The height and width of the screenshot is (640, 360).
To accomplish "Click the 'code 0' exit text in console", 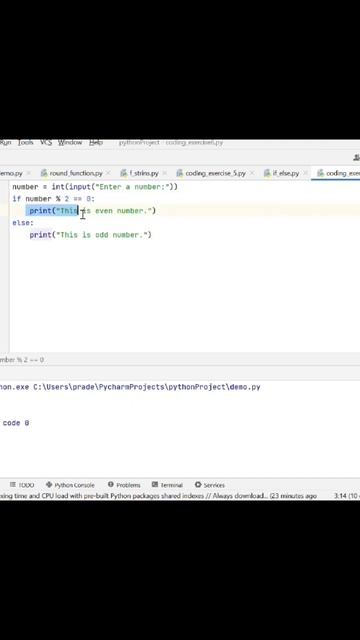I will (x=16, y=423).
